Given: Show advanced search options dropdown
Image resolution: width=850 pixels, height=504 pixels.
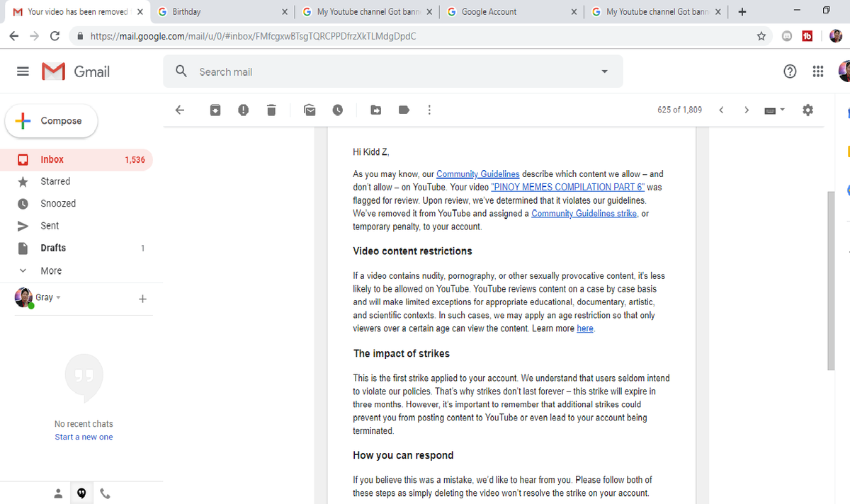Looking at the screenshot, I should [x=604, y=71].
